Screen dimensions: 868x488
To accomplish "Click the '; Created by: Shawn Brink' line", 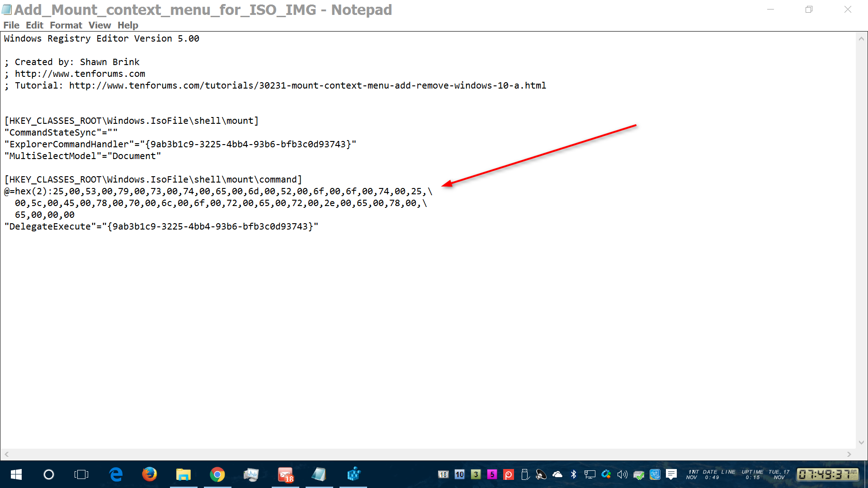I will (72, 62).
